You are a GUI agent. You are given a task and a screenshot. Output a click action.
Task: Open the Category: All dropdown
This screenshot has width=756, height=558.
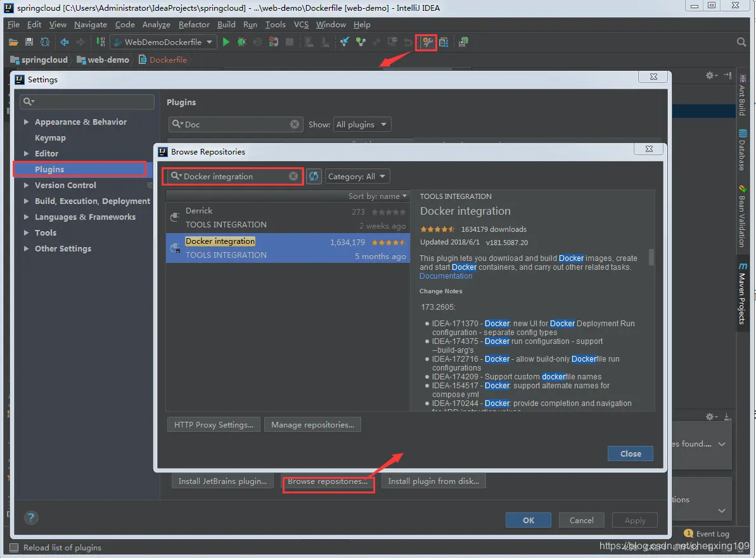[357, 176]
